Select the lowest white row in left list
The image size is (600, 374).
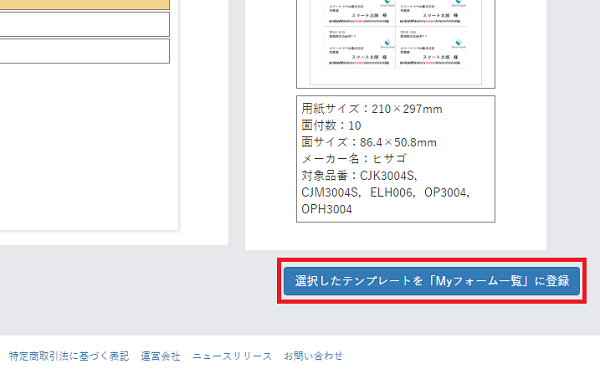(85, 51)
